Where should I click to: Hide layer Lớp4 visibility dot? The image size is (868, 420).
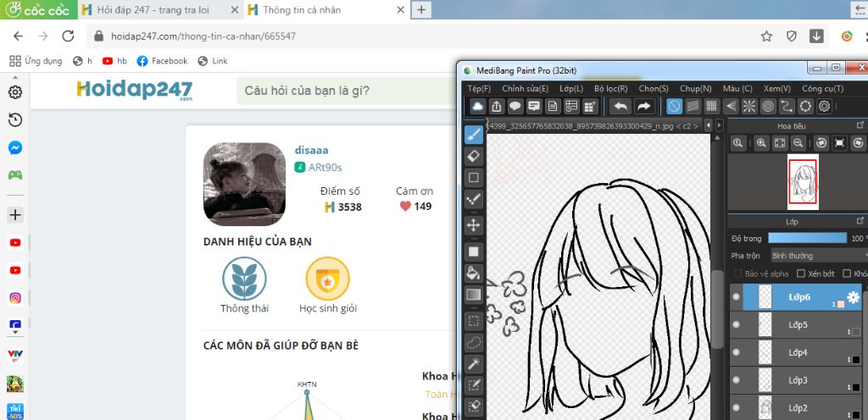(x=736, y=352)
